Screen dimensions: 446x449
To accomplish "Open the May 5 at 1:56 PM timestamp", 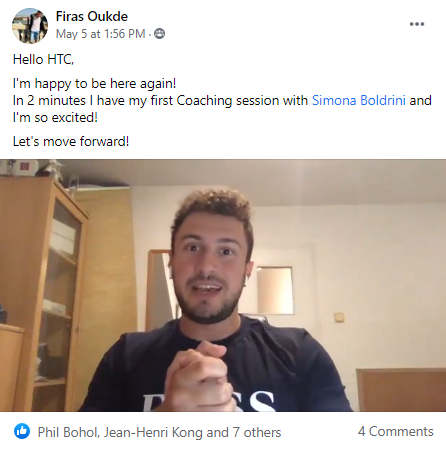I will [x=101, y=34].
